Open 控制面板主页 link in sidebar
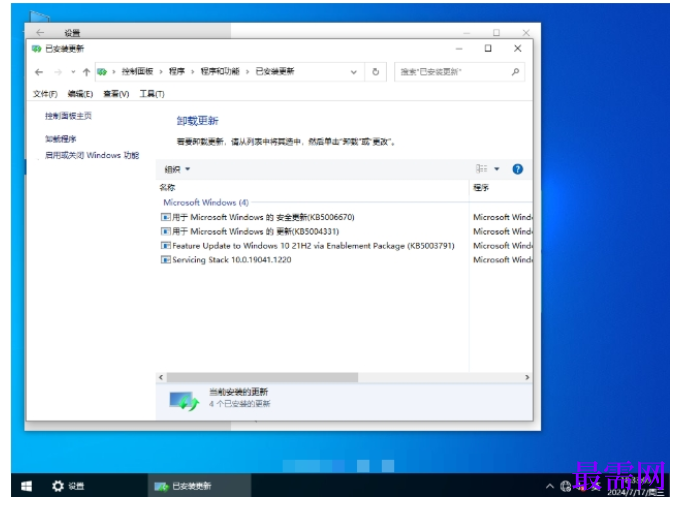The height and width of the screenshot is (507, 684). click(68, 116)
